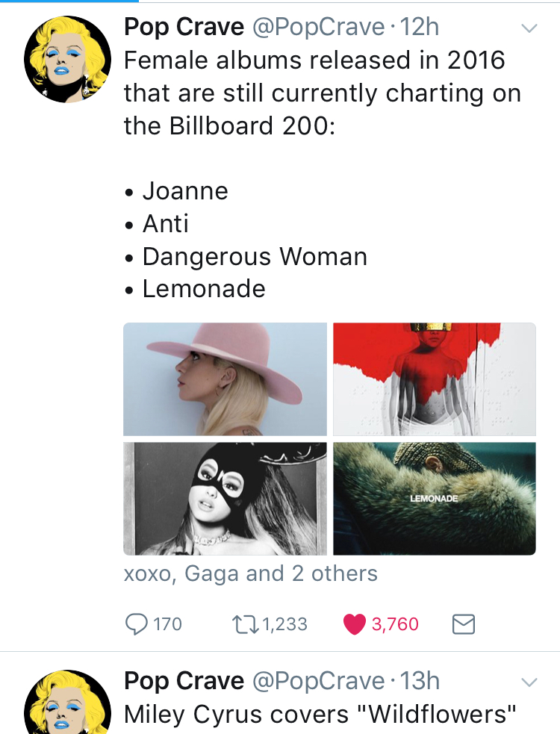This screenshot has height=734, width=560.
Task: Tap the 3,760 likes count
Action: tap(395, 623)
